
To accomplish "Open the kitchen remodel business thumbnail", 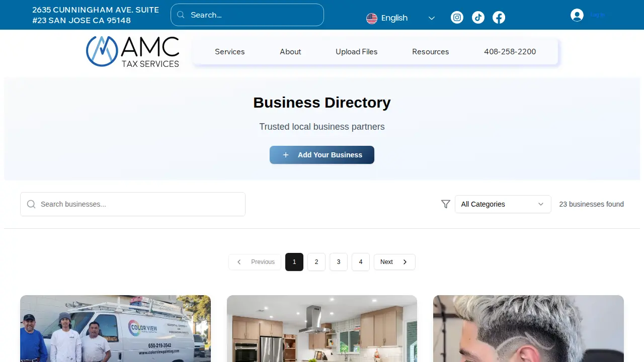I will pyautogui.click(x=322, y=328).
